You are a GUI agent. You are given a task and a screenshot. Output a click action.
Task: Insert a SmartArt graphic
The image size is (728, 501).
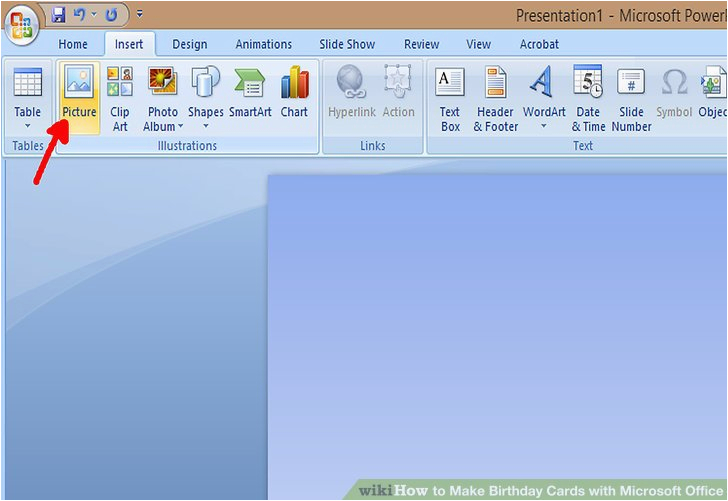250,93
